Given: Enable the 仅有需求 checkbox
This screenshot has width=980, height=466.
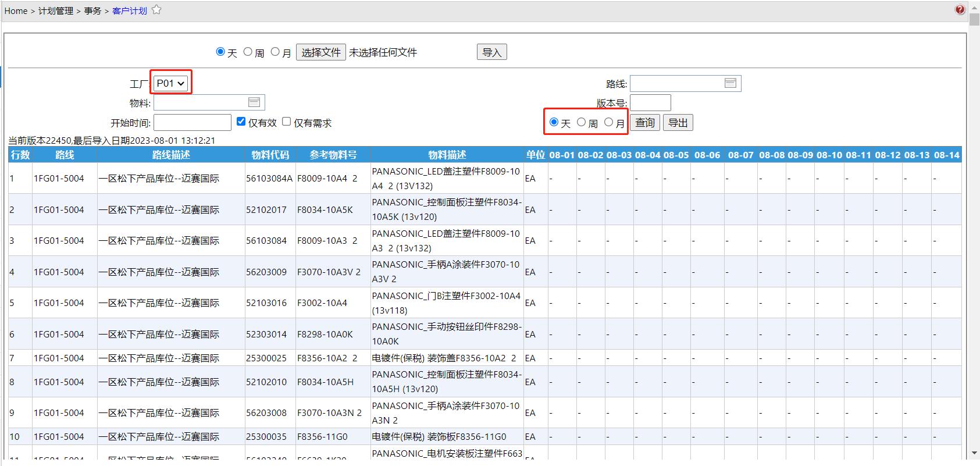Looking at the screenshot, I should coord(287,122).
